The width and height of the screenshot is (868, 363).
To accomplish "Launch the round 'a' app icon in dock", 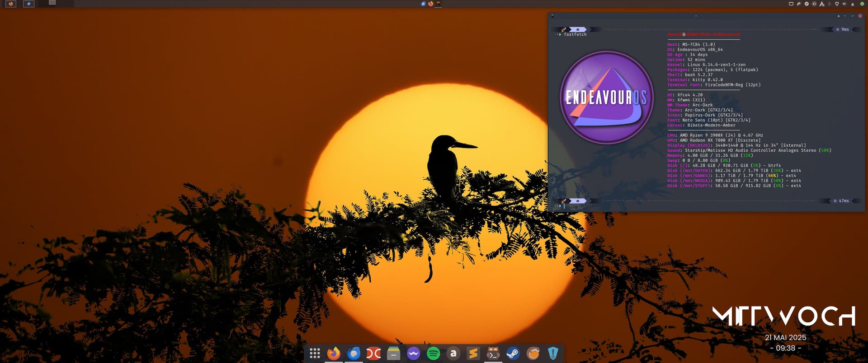I will click(453, 354).
